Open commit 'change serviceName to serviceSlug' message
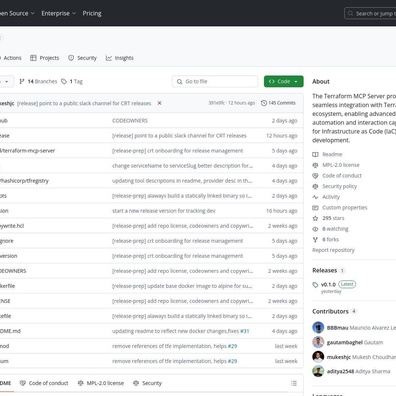The width and height of the screenshot is (396, 396). click(x=182, y=166)
